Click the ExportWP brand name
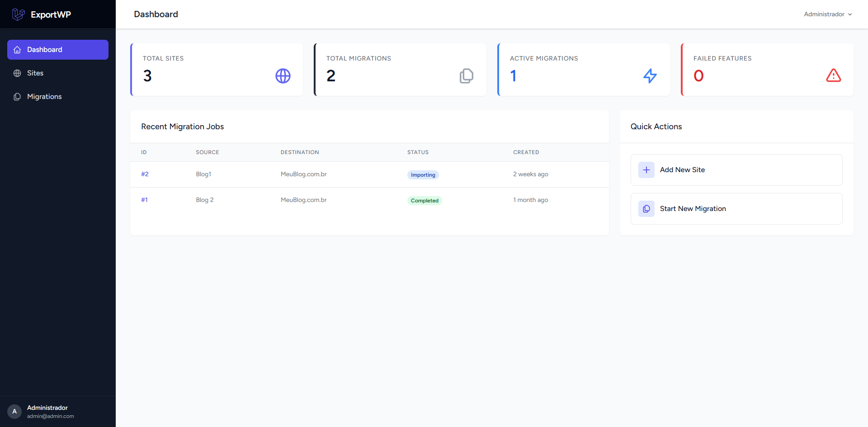Image resolution: width=868 pixels, height=427 pixels. coord(51,14)
